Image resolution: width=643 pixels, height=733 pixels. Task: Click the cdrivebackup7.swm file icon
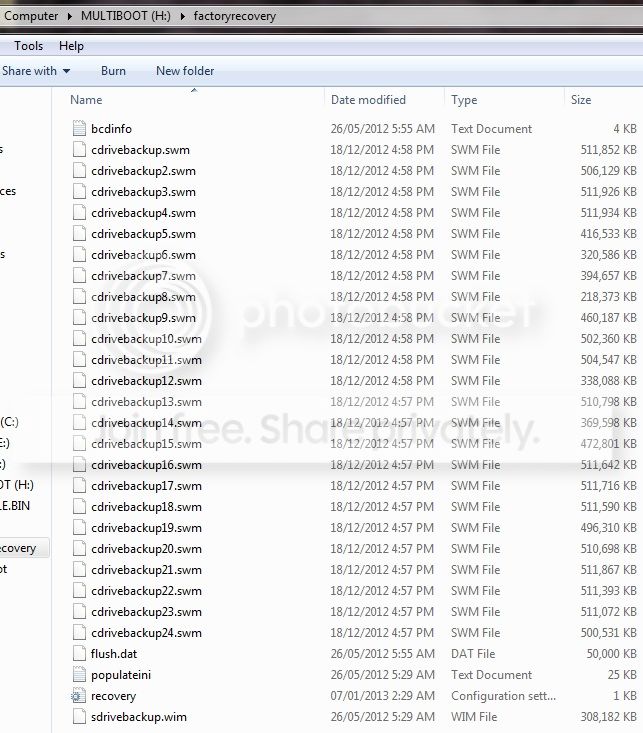coord(79,276)
